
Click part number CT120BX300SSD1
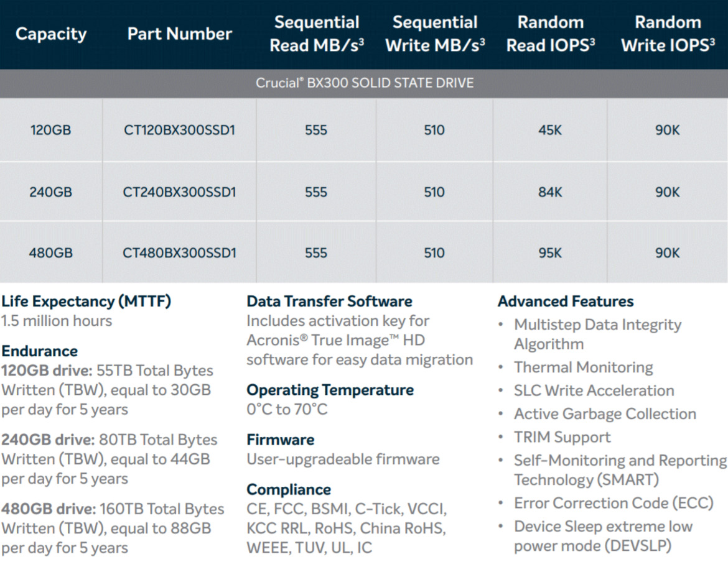pos(179,130)
